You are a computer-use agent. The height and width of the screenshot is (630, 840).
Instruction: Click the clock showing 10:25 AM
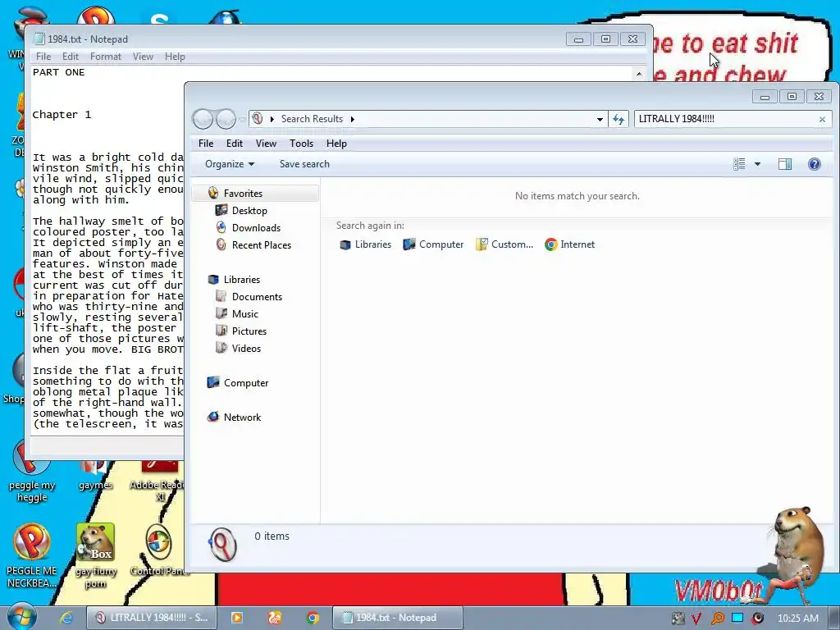pyautogui.click(x=797, y=619)
